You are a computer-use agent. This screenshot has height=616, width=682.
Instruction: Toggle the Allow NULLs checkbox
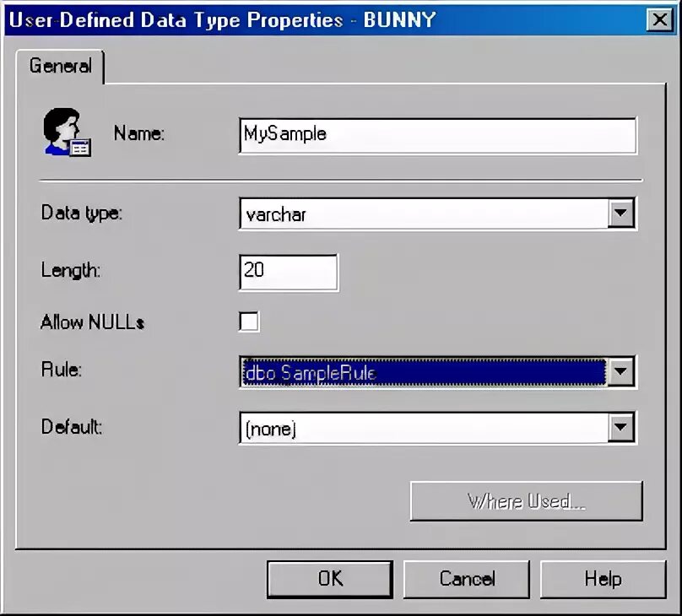tap(249, 322)
